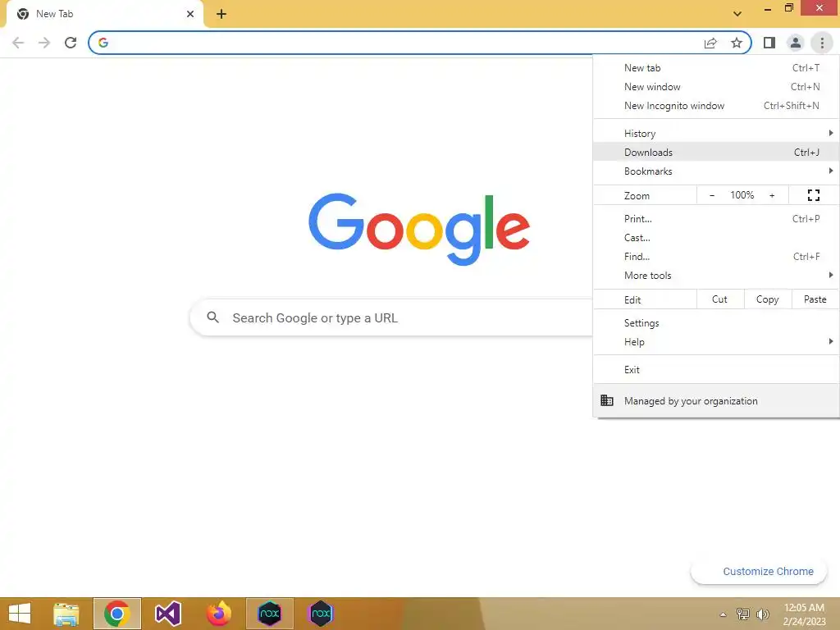Open a new tab with plus icon
Screen dimensions: 840x630
point(221,14)
